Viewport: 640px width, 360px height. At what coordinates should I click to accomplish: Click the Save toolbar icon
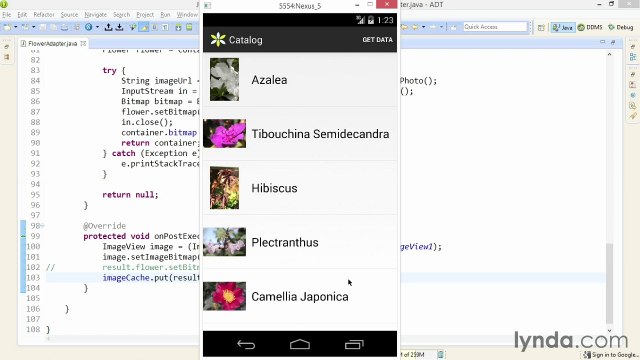click(x=42, y=27)
